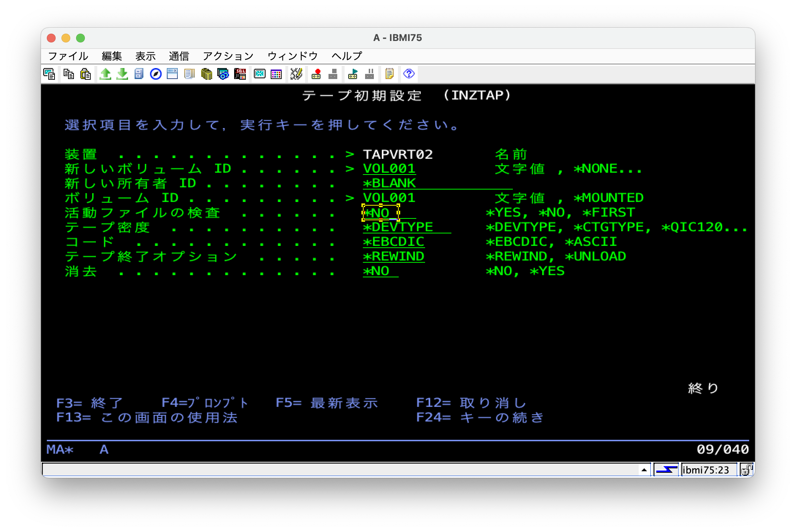Open the アクション menu
Viewport: 796px width, 532px height.
pos(228,55)
